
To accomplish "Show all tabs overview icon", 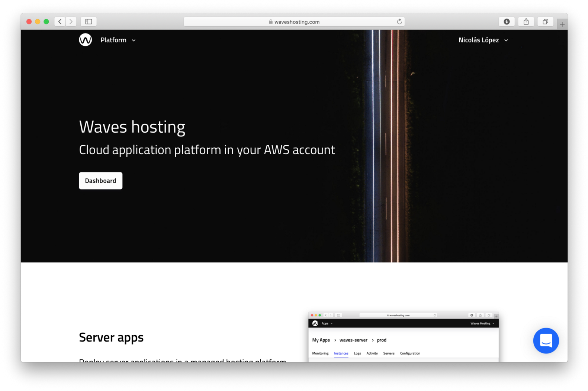I will pos(545,22).
